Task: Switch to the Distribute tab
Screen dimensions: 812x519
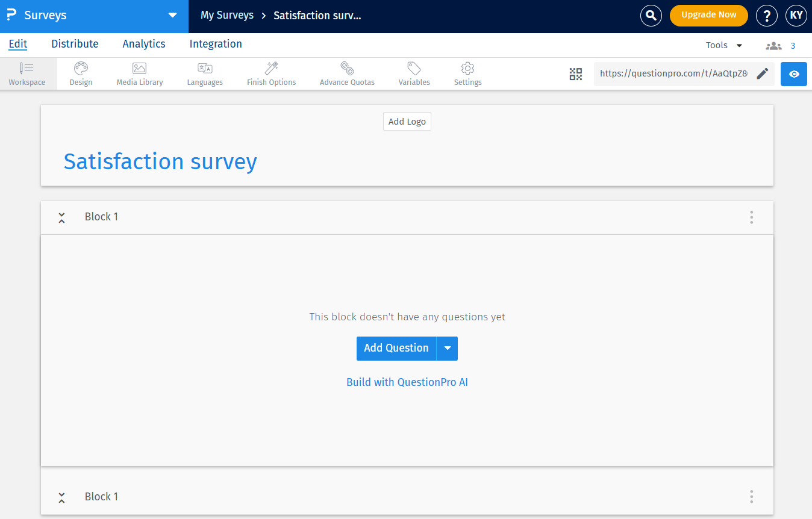Action: [x=75, y=43]
